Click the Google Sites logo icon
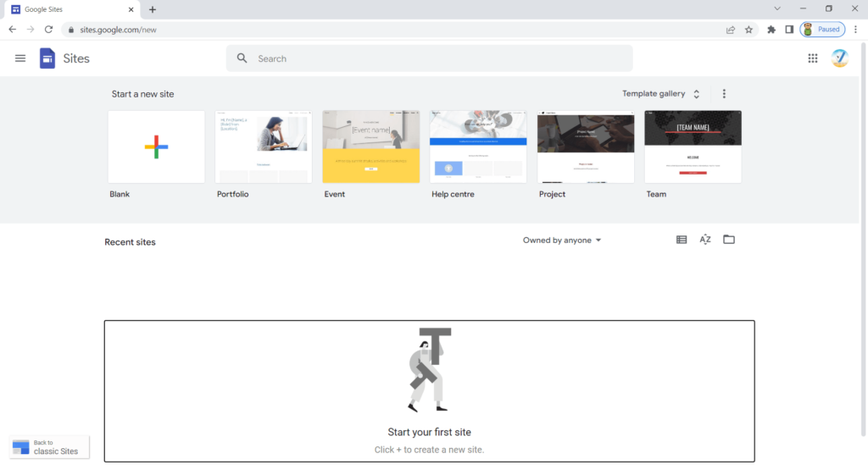Viewport: 868px width, 465px height. (x=47, y=58)
